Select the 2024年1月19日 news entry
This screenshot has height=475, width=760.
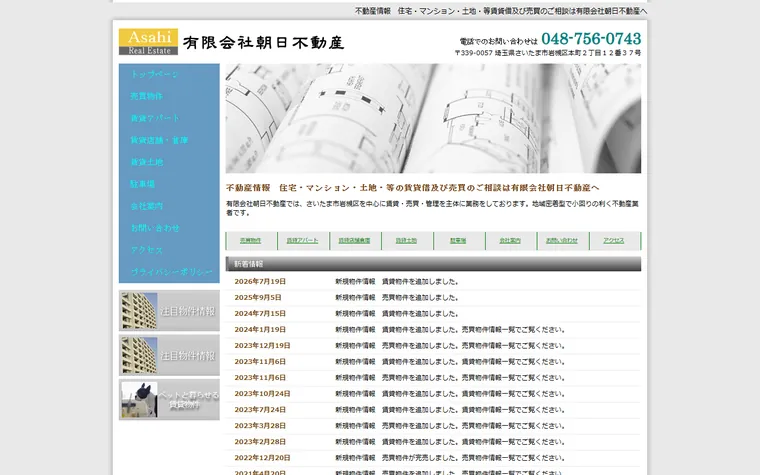coord(433,330)
